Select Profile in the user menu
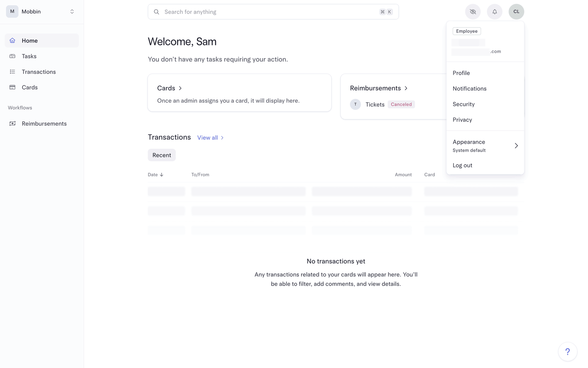The width and height of the screenshot is (588, 368). pos(485,73)
